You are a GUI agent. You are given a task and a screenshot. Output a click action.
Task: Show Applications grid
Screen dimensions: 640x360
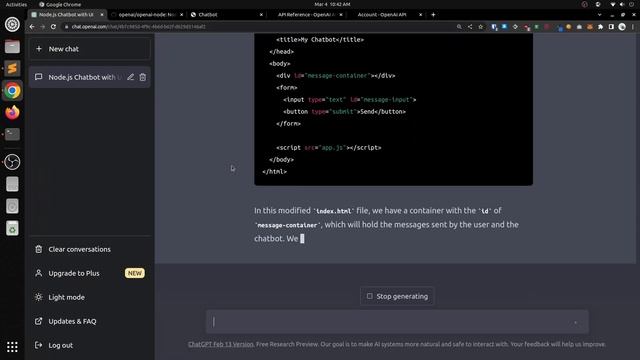pyautogui.click(x=12, y=347)
